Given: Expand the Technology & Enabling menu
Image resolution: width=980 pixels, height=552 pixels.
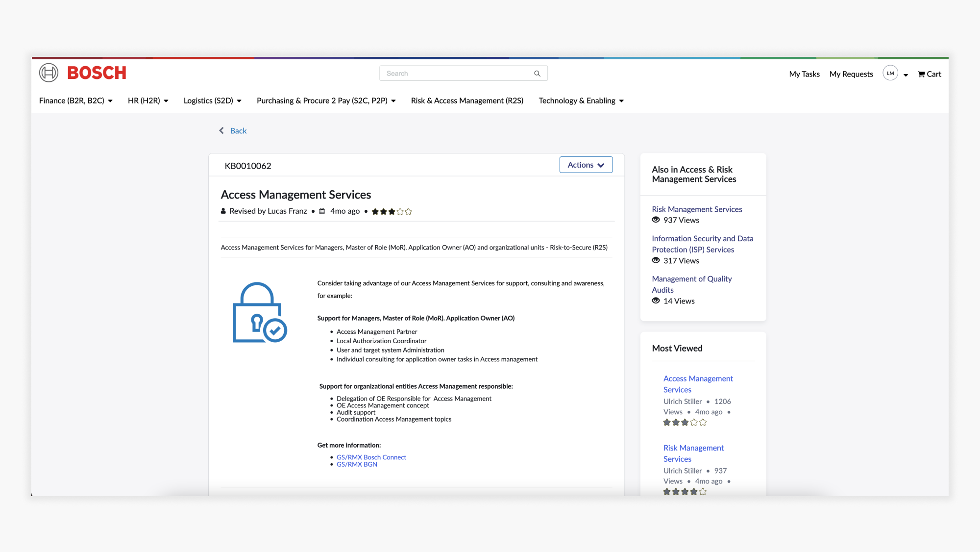Looking at the screenshot, I should [581, 100].
